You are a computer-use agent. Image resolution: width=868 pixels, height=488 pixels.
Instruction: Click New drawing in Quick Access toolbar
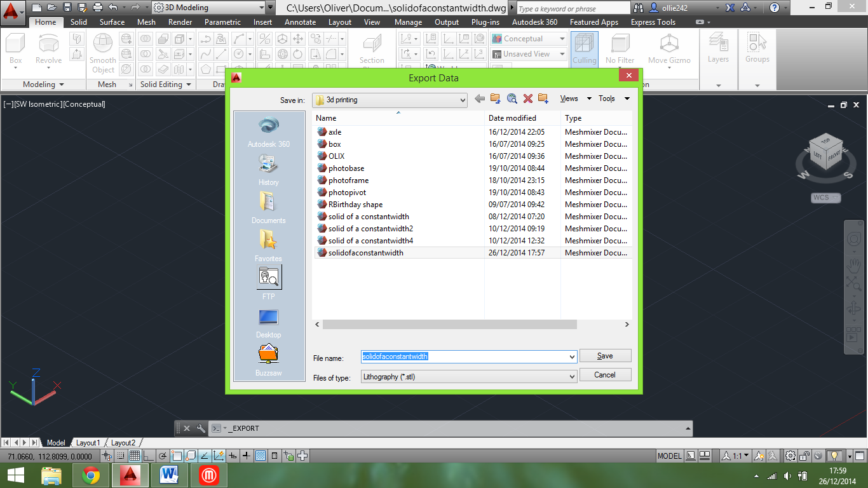[x=37, y=8]
